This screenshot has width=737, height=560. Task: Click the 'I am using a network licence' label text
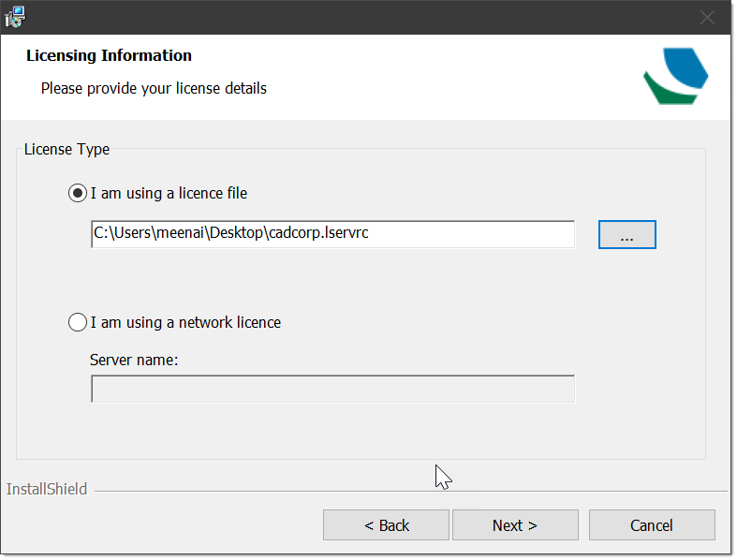185,322
